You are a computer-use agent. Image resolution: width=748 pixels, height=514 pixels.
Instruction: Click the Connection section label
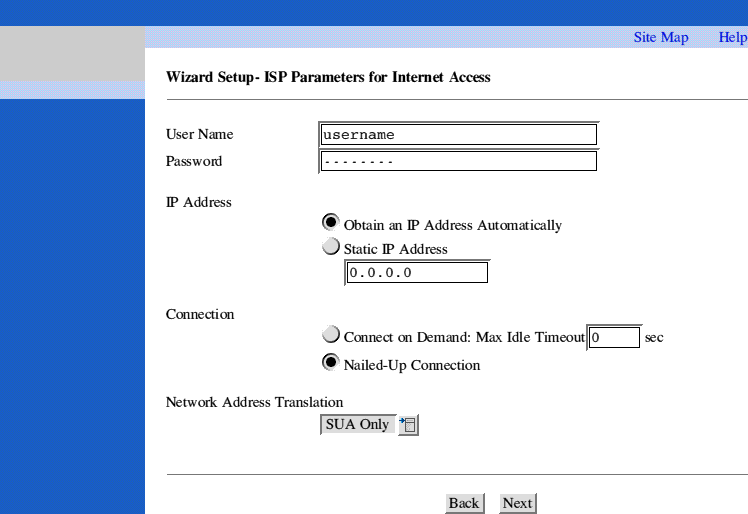tap(200, 314)
